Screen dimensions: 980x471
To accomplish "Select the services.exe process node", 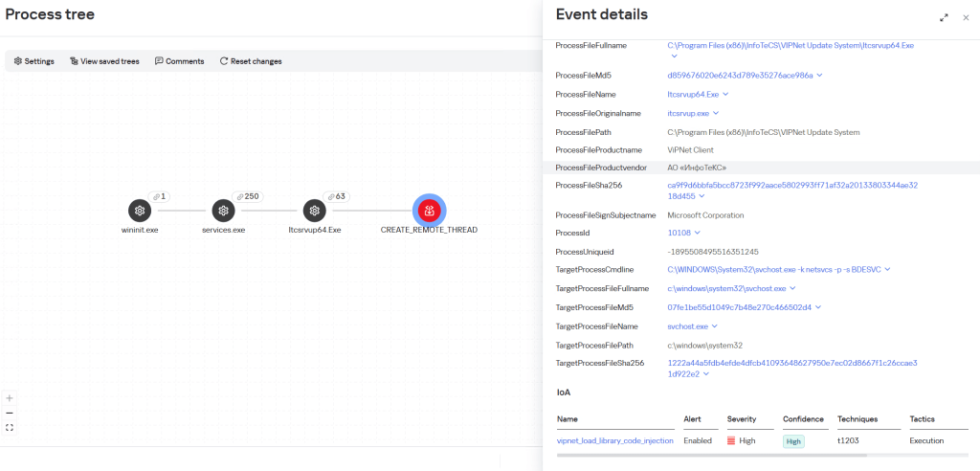I will pos(223,212).
